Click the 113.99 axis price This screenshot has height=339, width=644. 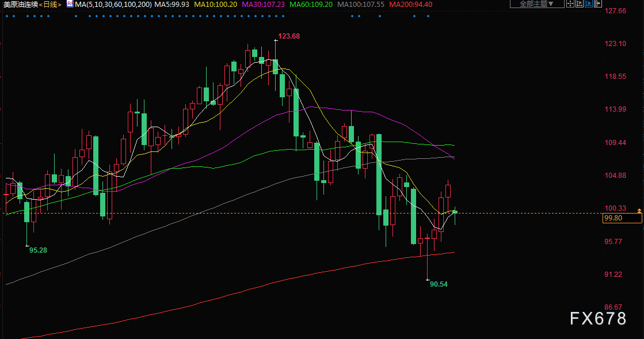pos(615,109)
